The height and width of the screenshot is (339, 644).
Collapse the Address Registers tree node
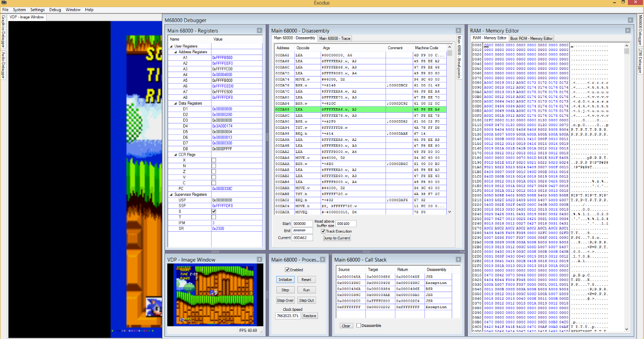coord(175,52)
